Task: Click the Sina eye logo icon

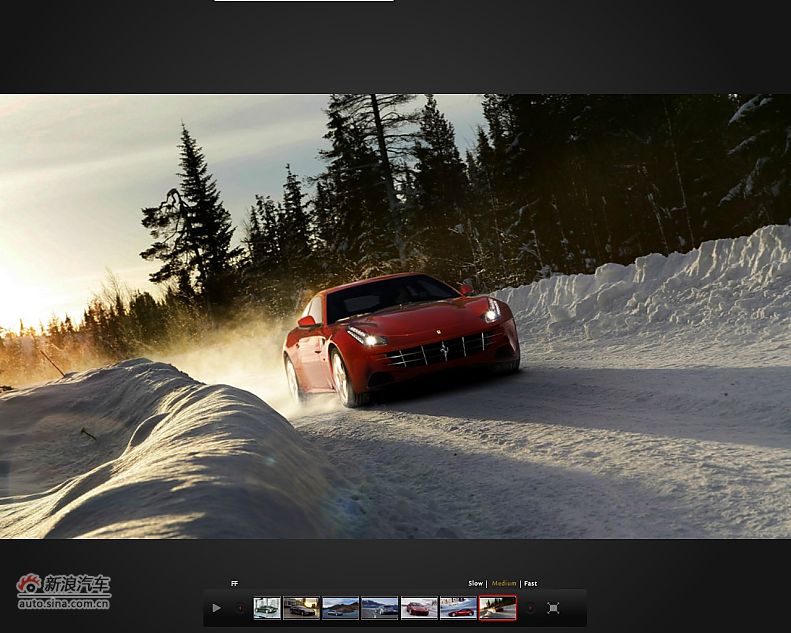Action: click(x=29, y=585)
